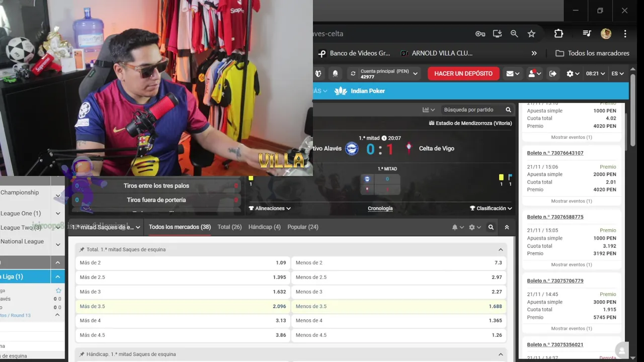Collapse all markets with double chevron
The image size is (644, 362).
tap(507, 227)
